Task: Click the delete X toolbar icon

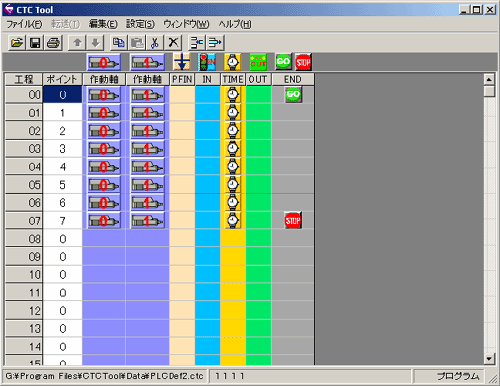Action: pos(173,43)
